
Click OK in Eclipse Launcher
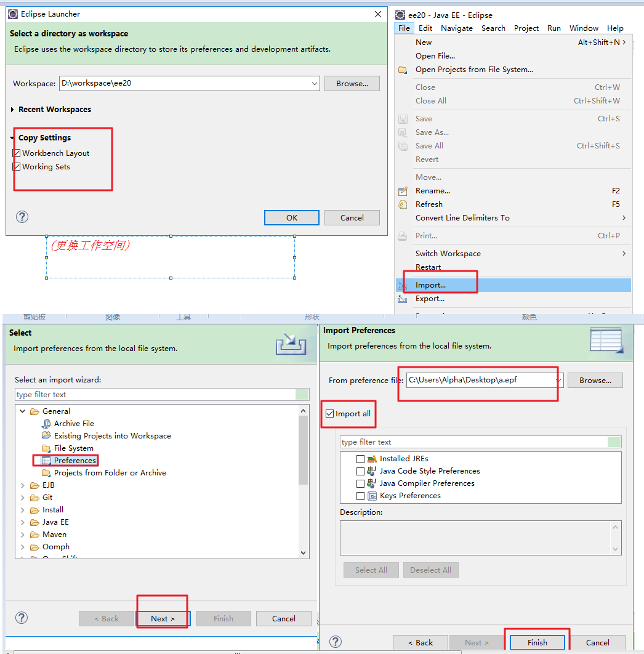(292, 218)
